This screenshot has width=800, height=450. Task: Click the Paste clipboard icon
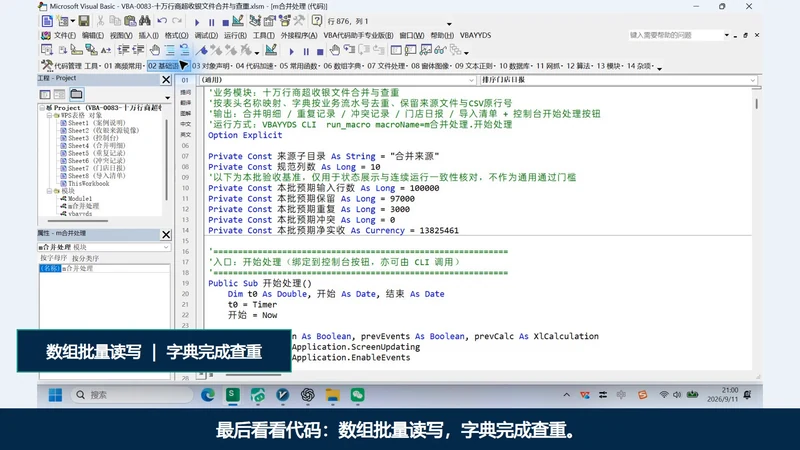tap(130, 21)
